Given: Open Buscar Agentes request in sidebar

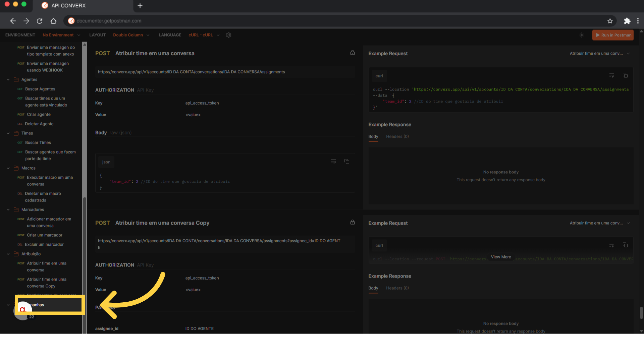Looking at the screenshot, I should point(40,89).
